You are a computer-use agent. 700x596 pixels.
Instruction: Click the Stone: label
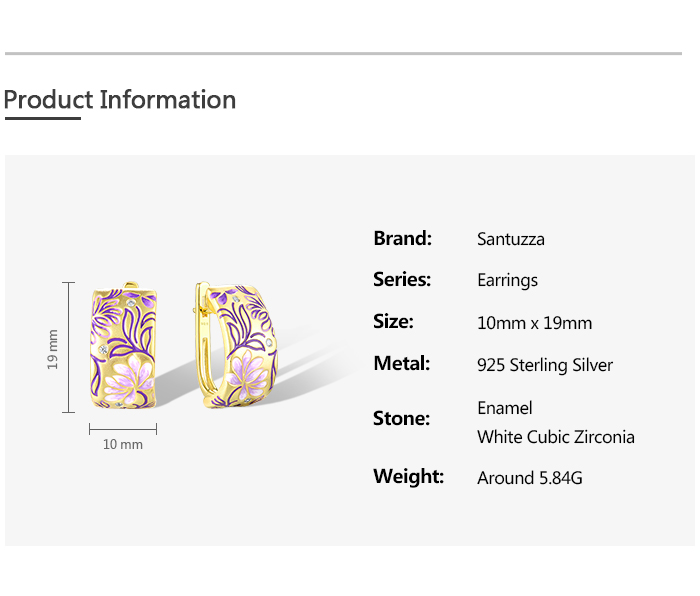coord(401,418)
